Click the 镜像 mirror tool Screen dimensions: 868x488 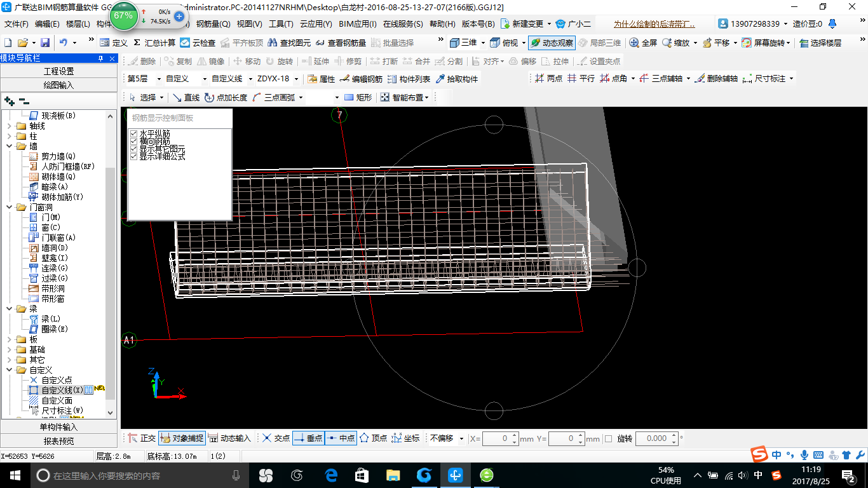point(211,61)
